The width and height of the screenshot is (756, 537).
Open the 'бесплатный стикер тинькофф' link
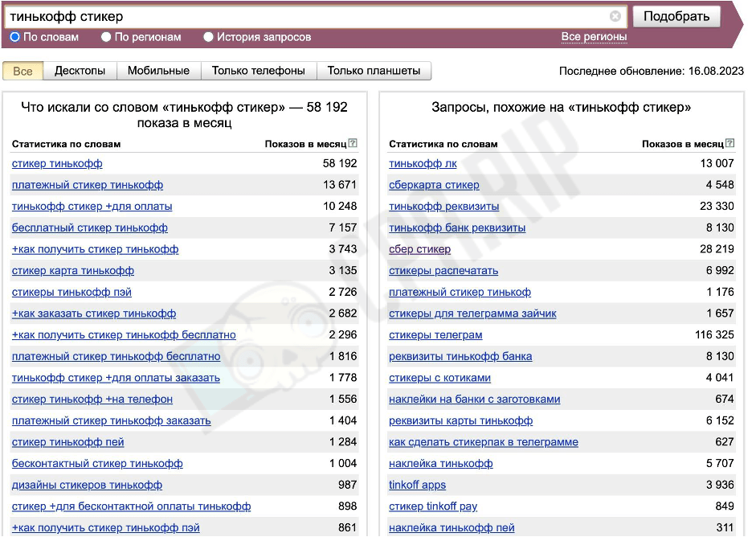click(x=90, y=228)
